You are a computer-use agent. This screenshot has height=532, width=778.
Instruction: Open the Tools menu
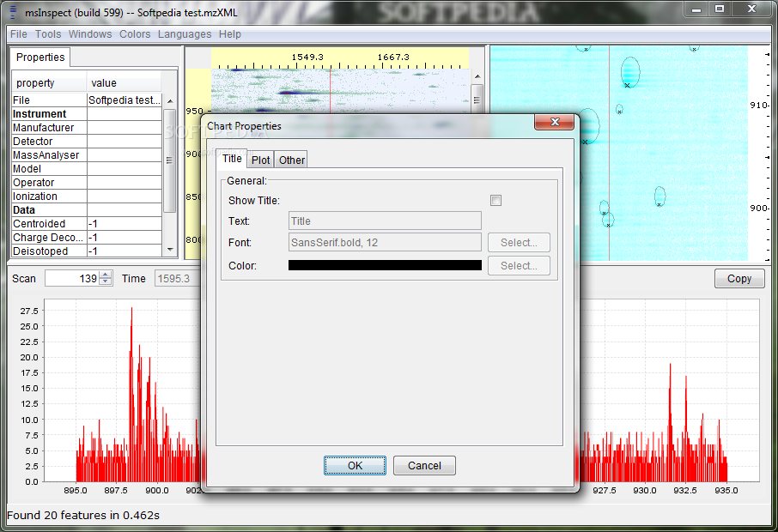tap(48, 34)
